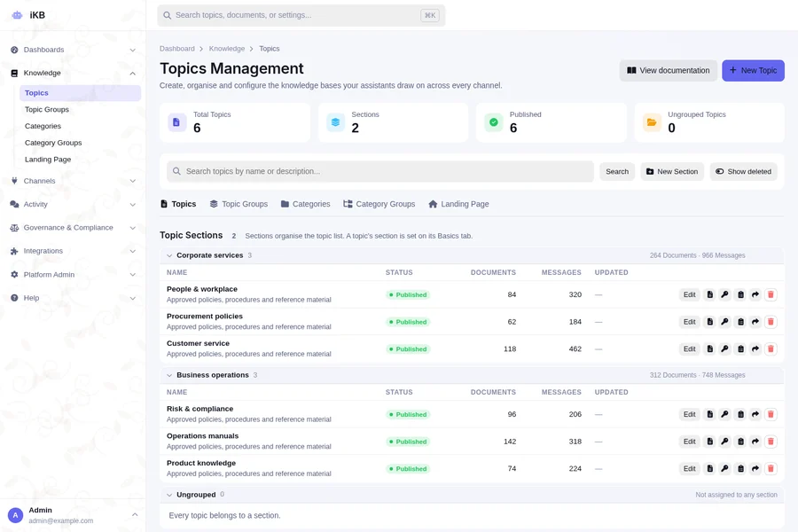Click the clipboard icon for Product knowledge
This screenshot has height=532, width=798.
[740, 468]
